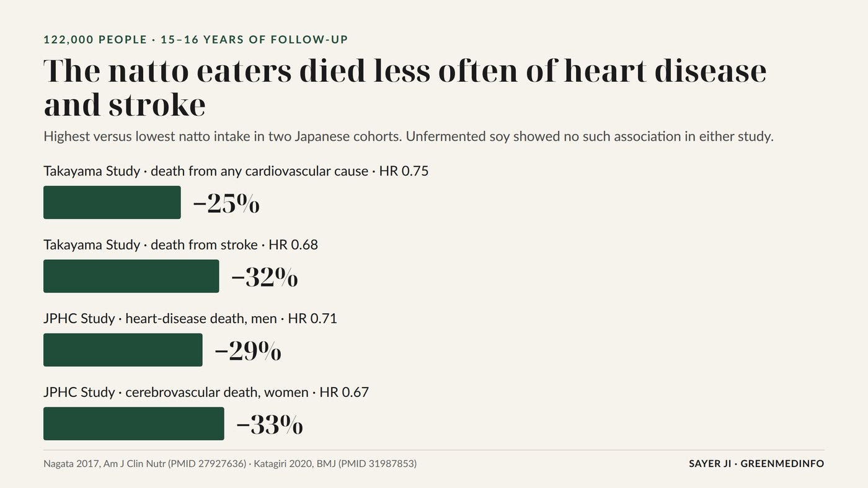The image size is (868, 488).
Task: Click the footer divider line
Action: (434, 450)
